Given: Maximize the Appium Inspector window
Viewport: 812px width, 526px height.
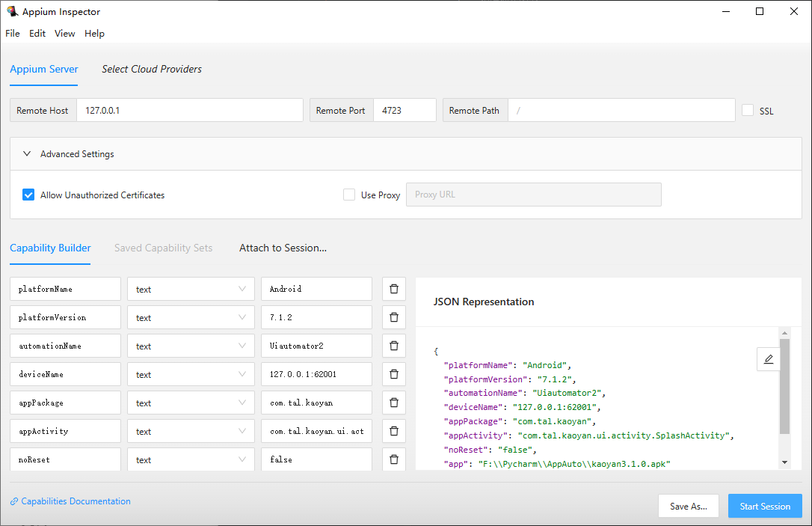Looking at the screenshot, I should click(760, 11).
